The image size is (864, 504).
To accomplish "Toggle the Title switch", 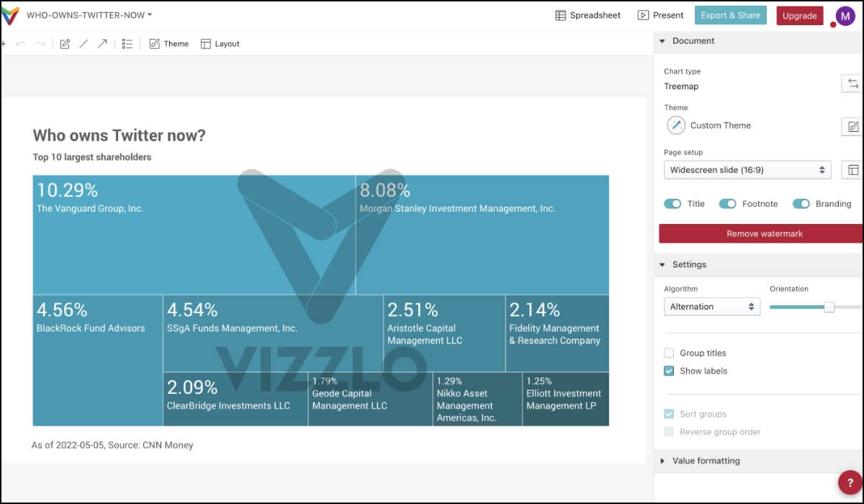I will [672, 204].
